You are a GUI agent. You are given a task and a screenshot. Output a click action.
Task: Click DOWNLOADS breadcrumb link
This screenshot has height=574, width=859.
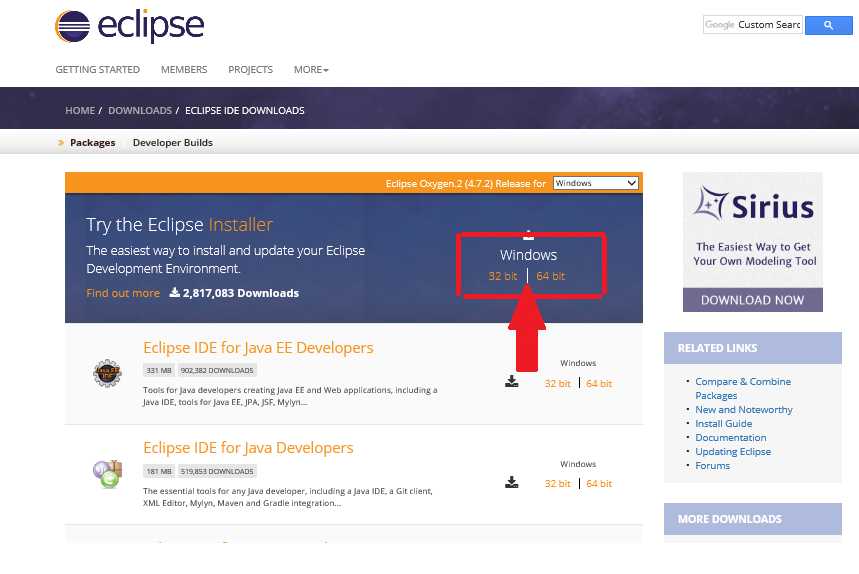click(140, 110)
